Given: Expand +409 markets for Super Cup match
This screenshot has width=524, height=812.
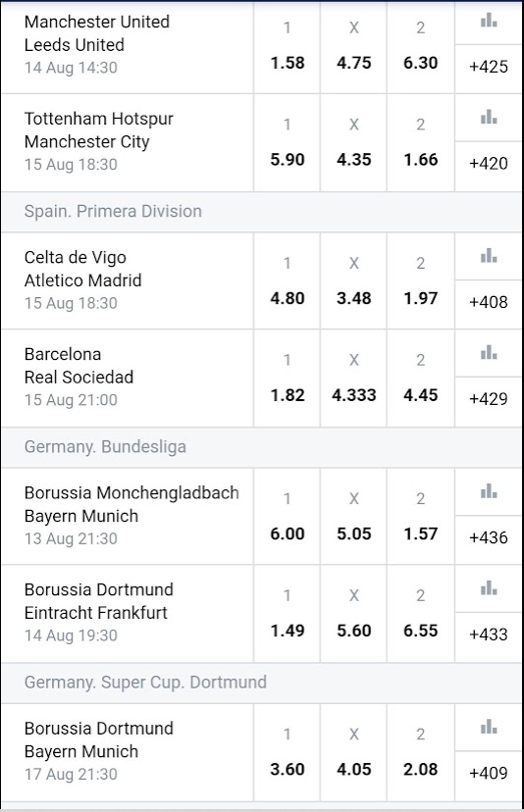Looking at the screenshot, I should point(489,774).
